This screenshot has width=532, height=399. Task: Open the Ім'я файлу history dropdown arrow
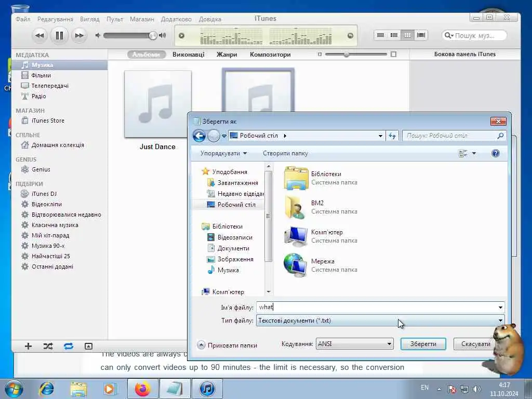[x=500, y=308]
